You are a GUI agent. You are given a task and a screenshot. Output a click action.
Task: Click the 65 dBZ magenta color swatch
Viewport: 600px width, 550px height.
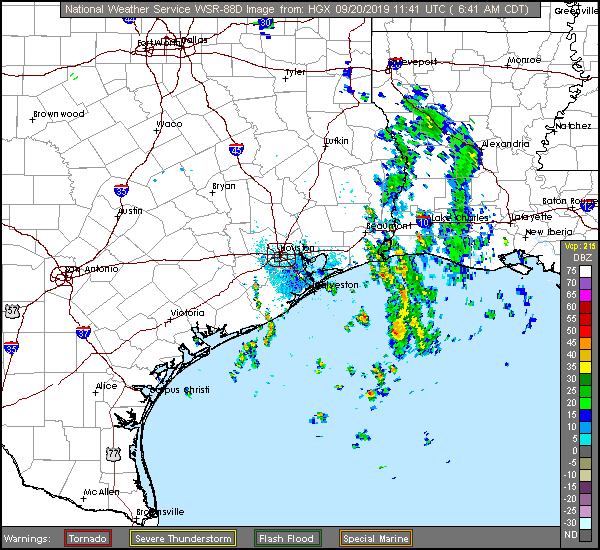pos(585,295)
